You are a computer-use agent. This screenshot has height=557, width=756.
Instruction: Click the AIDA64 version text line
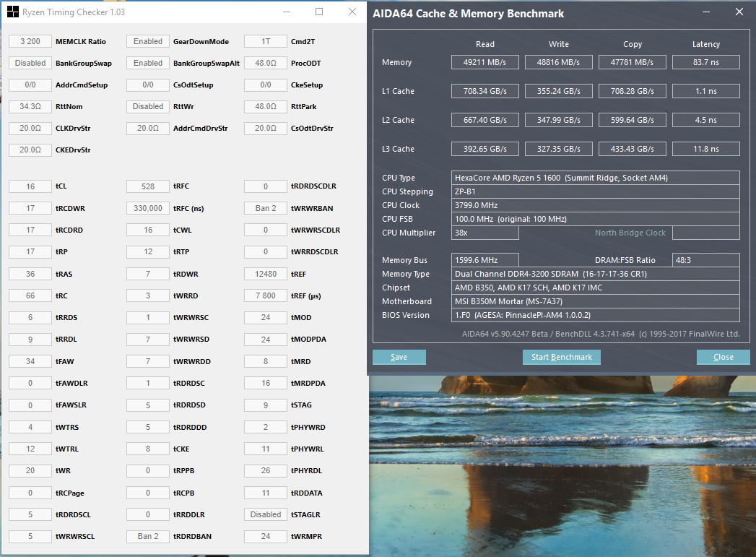[600, 334]
